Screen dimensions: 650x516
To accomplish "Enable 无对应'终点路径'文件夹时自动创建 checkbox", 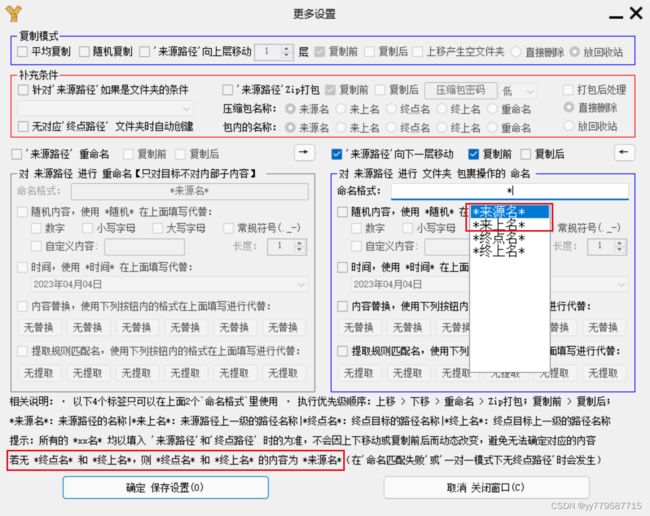I will [x=23, y=126].
